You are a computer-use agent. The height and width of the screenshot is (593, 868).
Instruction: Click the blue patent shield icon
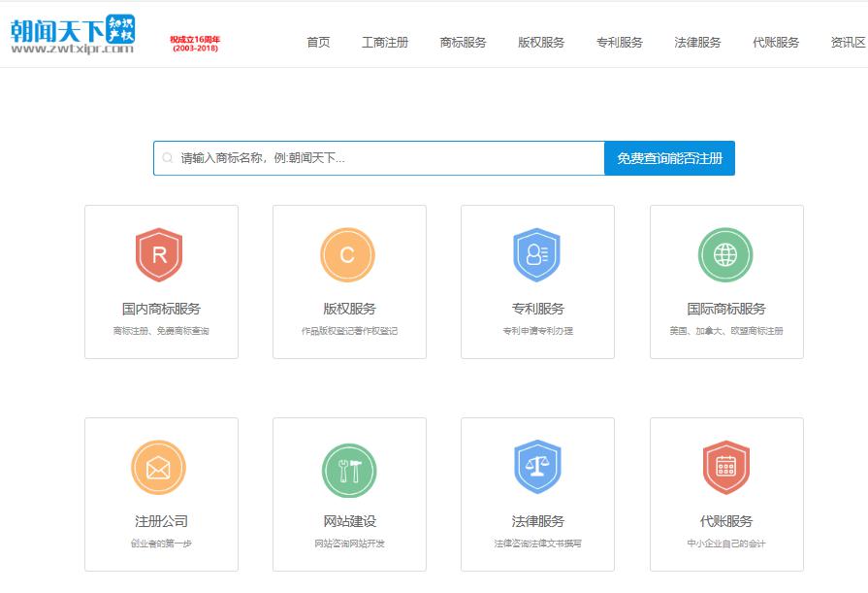click(536, 255)
